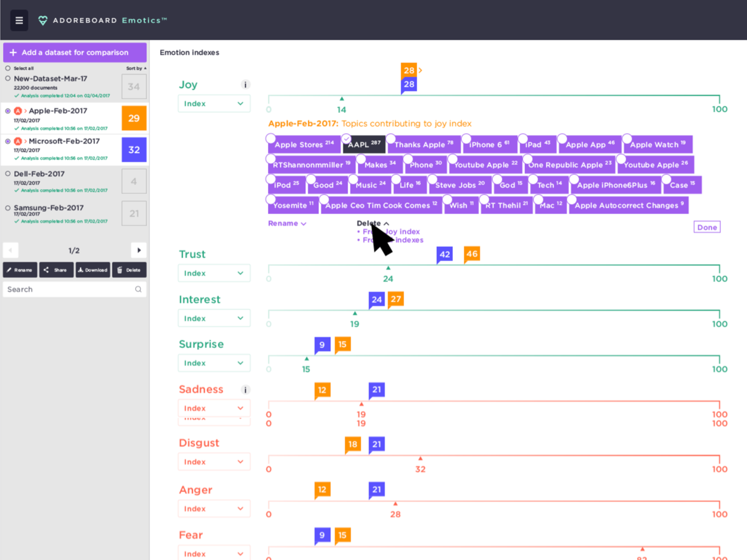The image size is (747, 560).
Task: Click the blue Trust marker 42
Action: click(444, 255)
